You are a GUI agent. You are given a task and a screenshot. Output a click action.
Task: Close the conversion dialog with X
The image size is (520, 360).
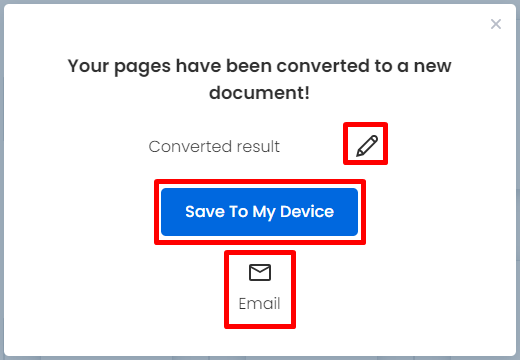pos(496,24)
